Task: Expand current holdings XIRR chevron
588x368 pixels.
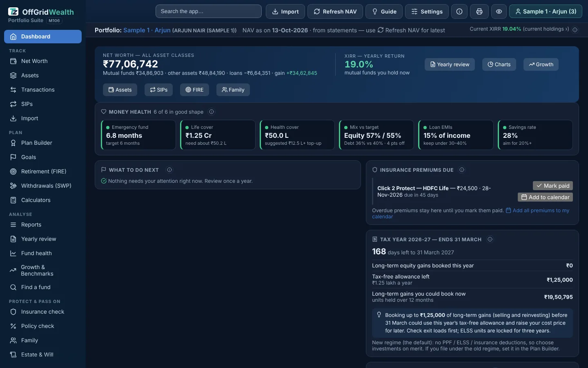Action: click(568, 29)
